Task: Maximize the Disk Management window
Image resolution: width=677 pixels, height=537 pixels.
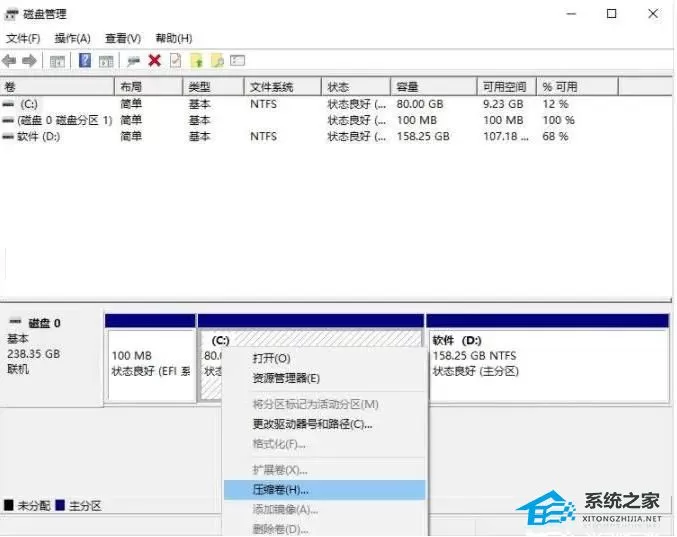Action: tap(611, 14)
